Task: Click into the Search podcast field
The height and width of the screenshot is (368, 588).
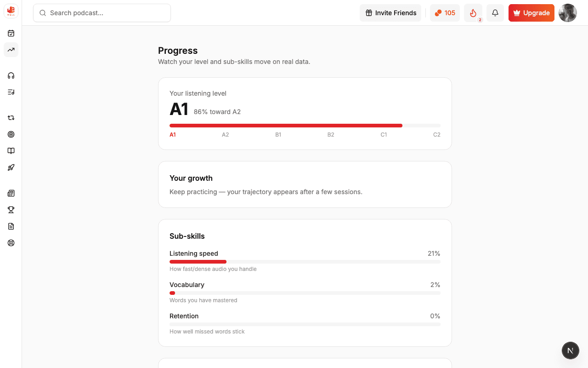Action: (102, 13)
